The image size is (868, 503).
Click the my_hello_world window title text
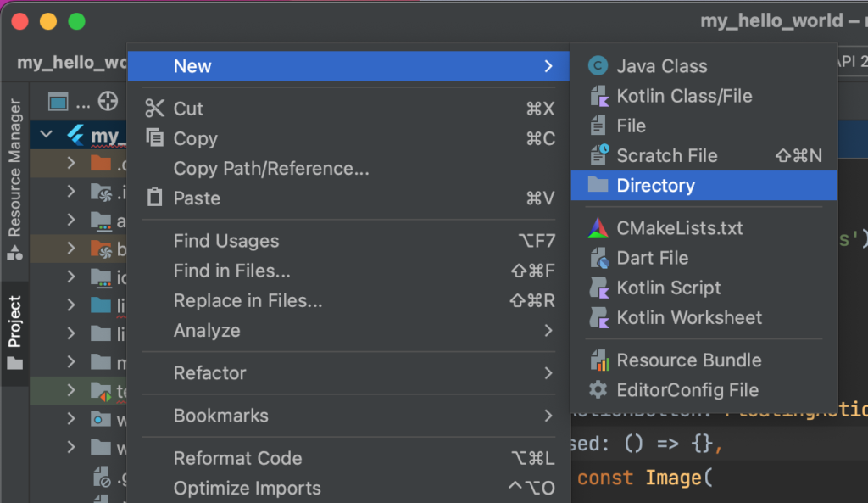coord(771,21)
